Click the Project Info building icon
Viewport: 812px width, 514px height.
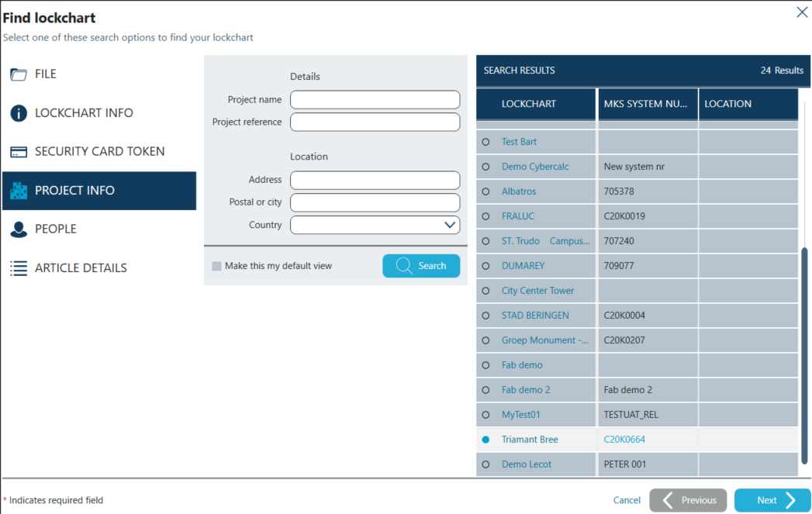click(19, 191)
